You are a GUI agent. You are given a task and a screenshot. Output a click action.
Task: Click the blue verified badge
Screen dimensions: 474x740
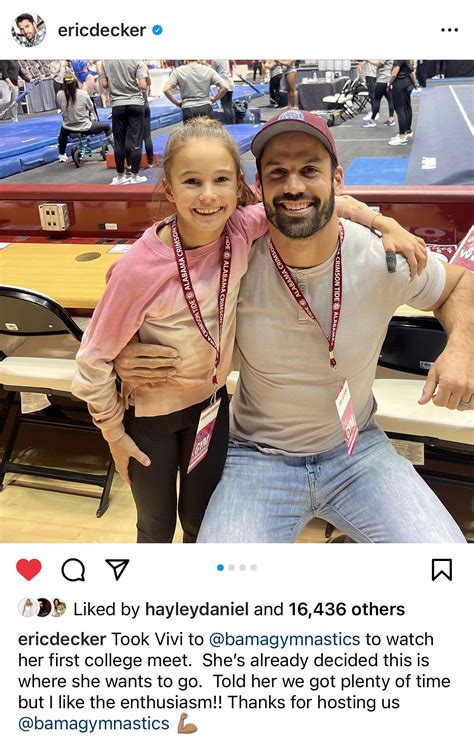coord(157,30)
